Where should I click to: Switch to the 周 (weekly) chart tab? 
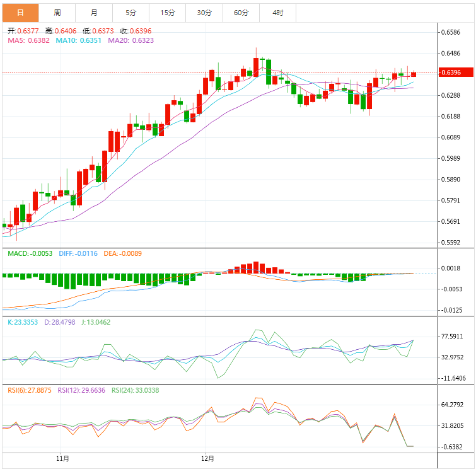click(57, 13)
